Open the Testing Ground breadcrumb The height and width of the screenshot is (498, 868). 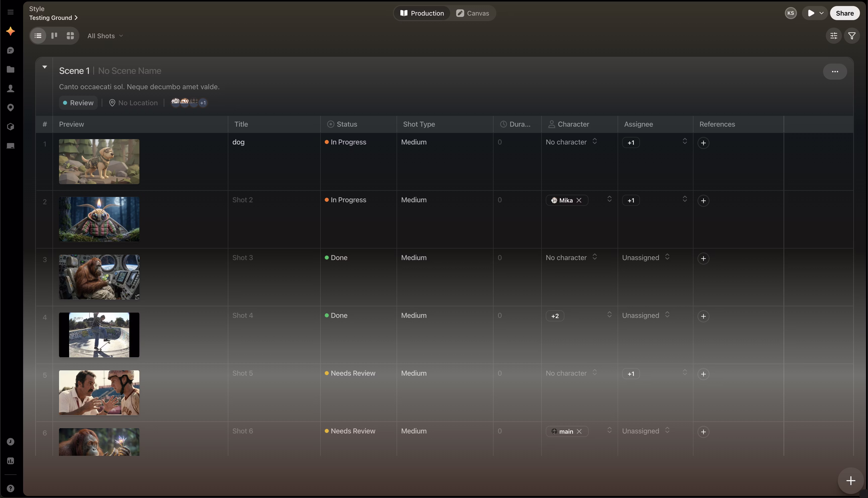pos(53,18)
